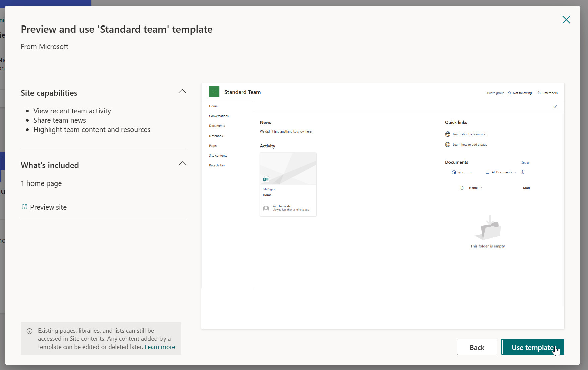
Task: Open the ellipsis menu beside Sync
Action: 470,172
